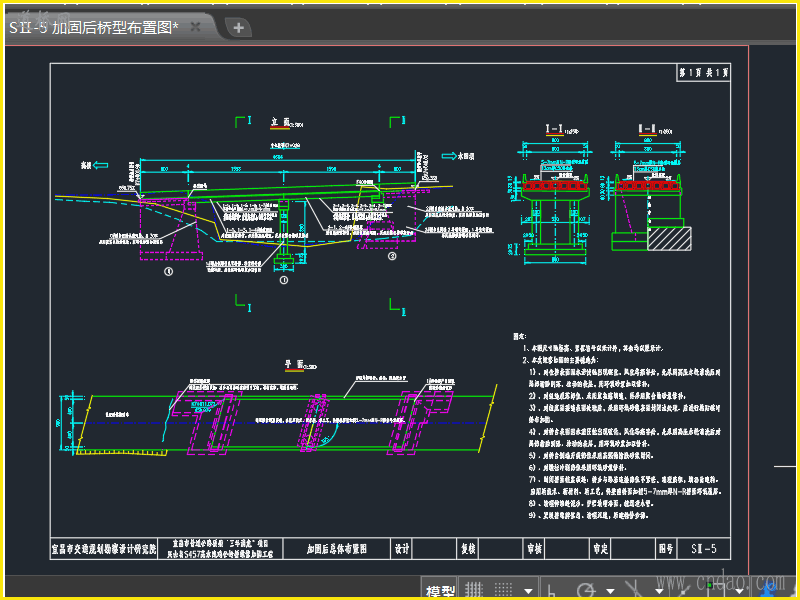Viewport: 800px width, 600px height.
Task: Open the polar tracking angle dropdown
Action: (610, 591)
